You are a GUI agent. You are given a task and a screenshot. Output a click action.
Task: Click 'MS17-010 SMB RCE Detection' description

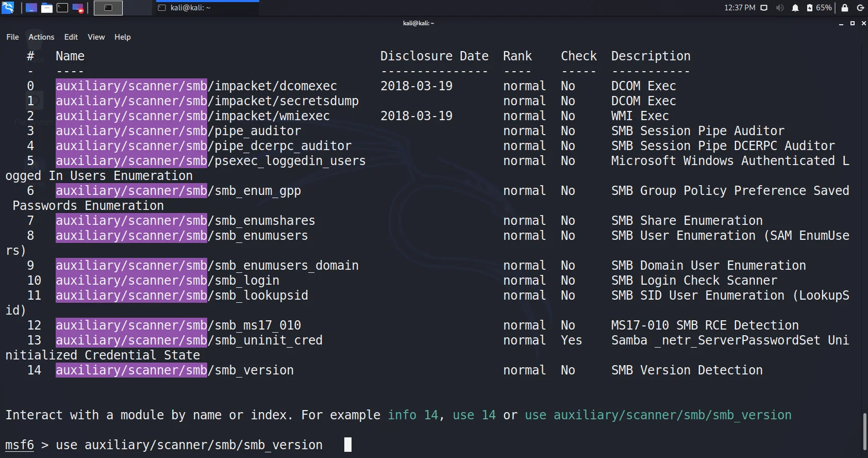705,325
